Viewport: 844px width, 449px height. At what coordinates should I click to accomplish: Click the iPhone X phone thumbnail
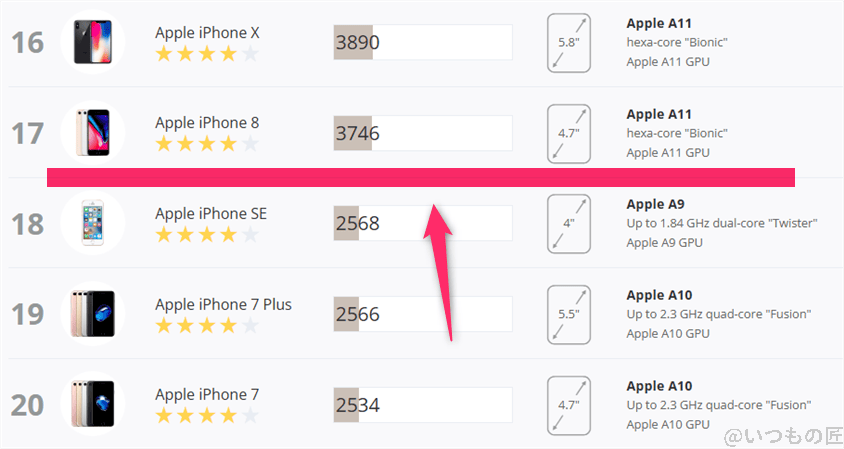click(x=92, y=42)
